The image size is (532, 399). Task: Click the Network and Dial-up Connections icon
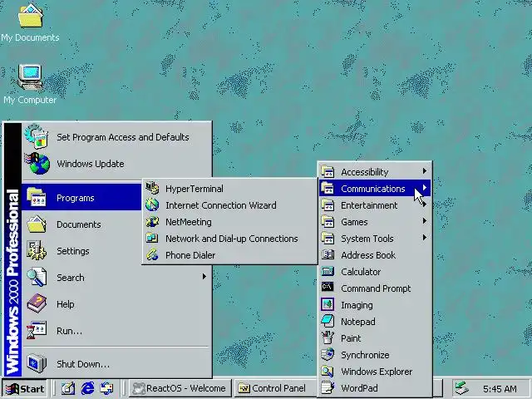click(x=152, y=239)
